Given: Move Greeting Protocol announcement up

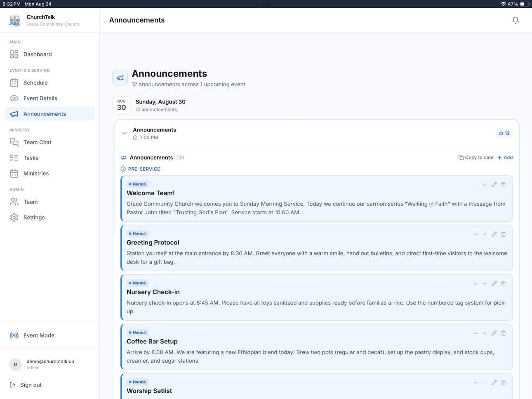Looking at the screenshot, I should click(475, 235).
